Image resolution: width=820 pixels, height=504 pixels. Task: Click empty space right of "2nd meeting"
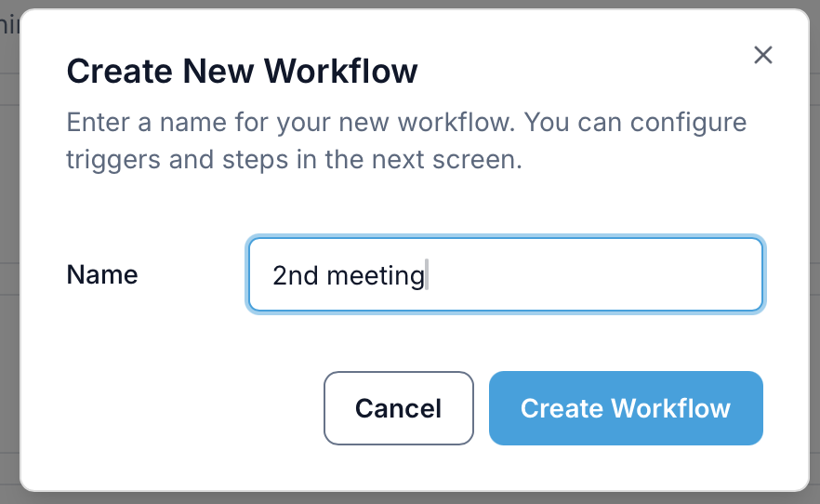point(595,275)
